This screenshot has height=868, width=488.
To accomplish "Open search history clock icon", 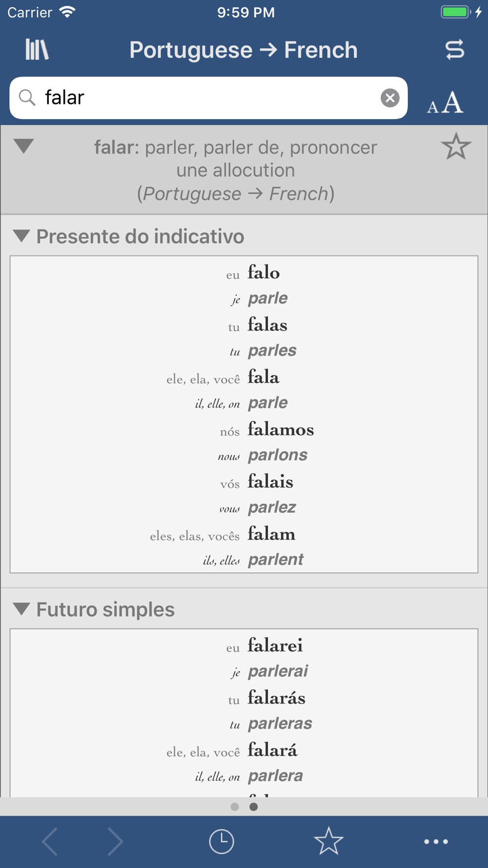I will pyautogui.click(x=222, y=842).
